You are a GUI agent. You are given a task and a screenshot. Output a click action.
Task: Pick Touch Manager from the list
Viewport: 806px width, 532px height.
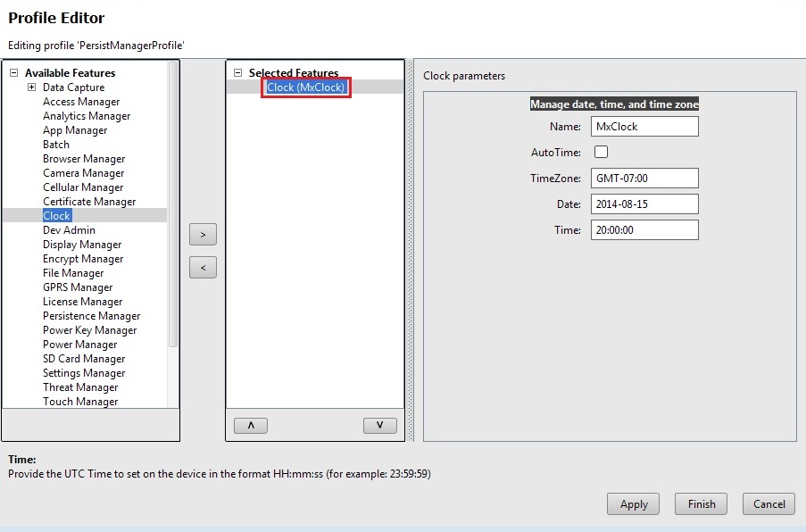tap(80, 402)
